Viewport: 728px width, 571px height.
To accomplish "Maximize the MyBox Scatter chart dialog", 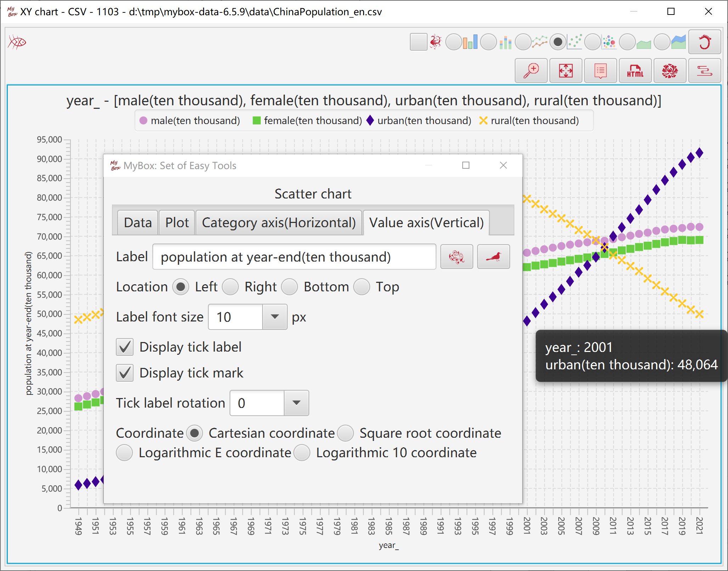I will pos(466,165).
